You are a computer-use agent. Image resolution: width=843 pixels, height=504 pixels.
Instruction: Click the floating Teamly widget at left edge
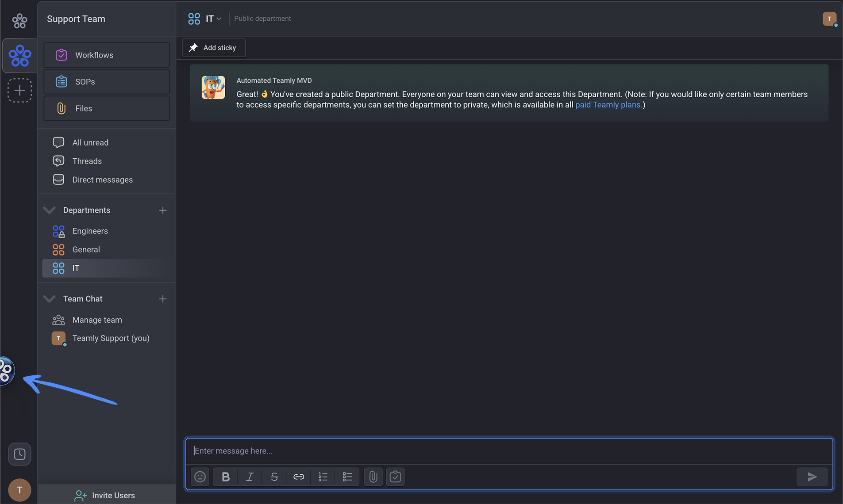[x=7, y=370]
